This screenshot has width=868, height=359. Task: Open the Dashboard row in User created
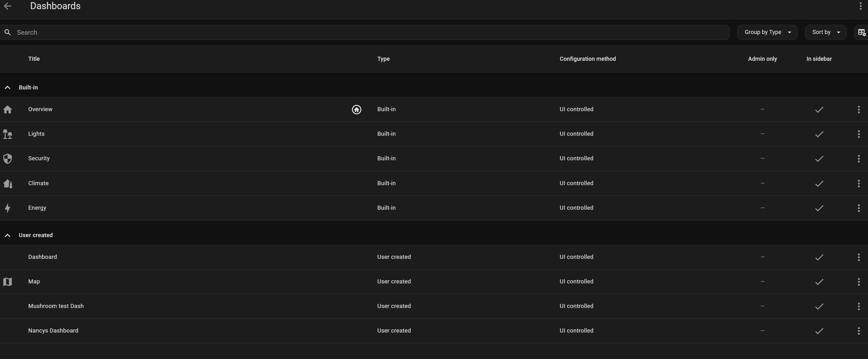click(x=42, y=257)
